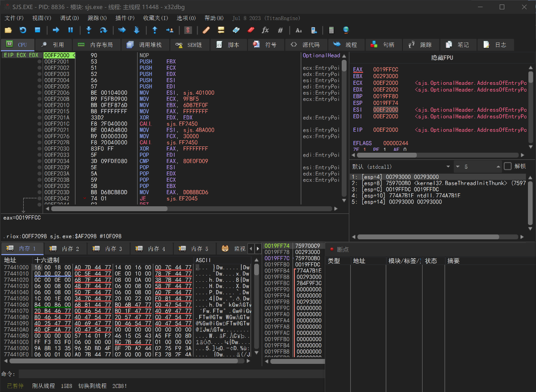Switch to the CPU tab
This screenshot has width=536, height=392.
click(x=17, y=45)
